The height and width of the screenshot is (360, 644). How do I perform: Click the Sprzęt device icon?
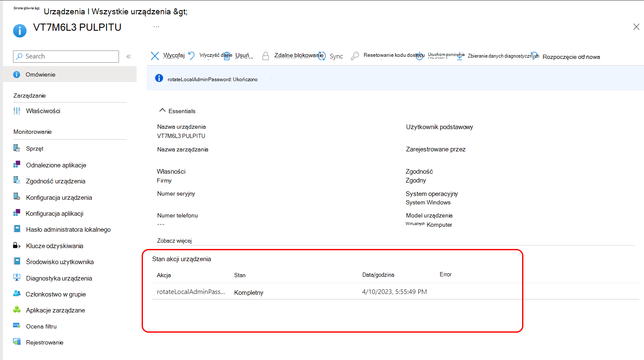coord(17,148)
